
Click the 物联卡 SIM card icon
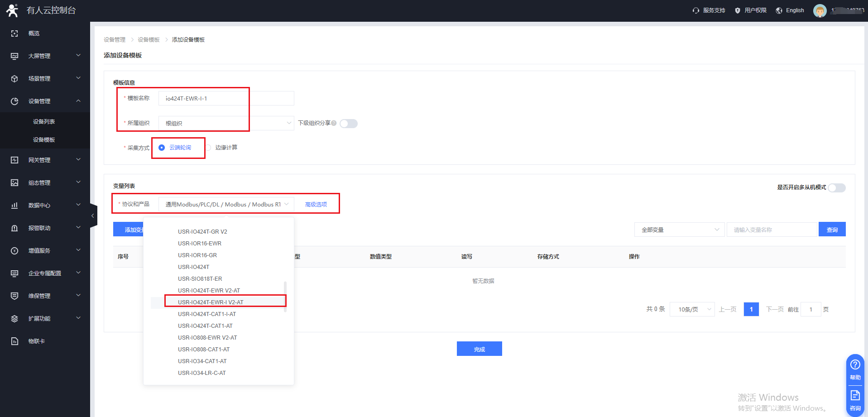coord(14,341)
